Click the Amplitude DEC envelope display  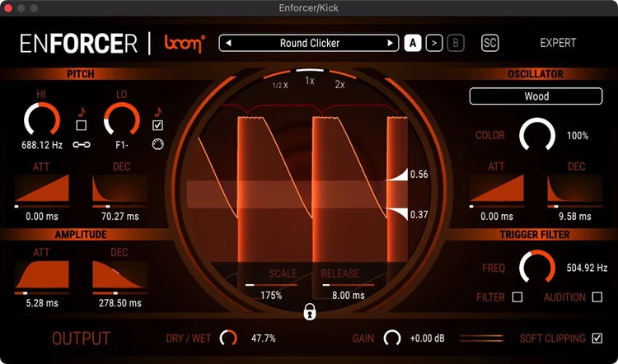coord(119,274)
